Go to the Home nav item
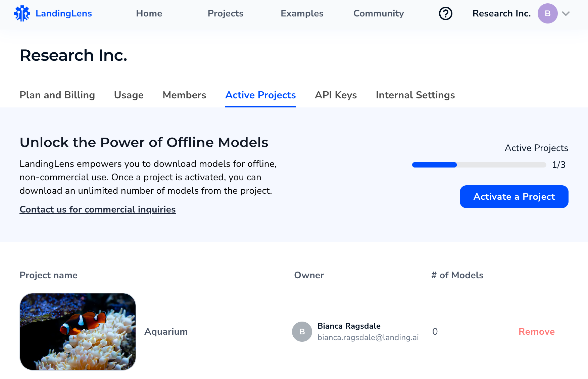 coord(149,13)
